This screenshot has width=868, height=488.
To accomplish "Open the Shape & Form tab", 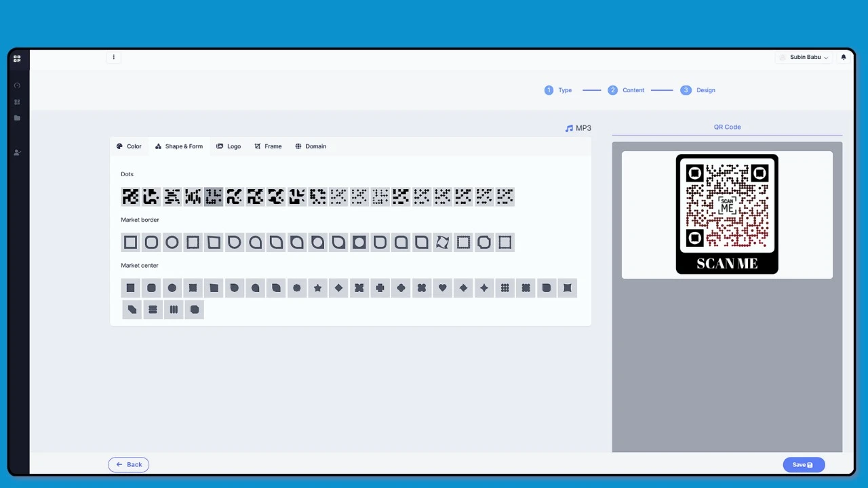I will [179, 146].
